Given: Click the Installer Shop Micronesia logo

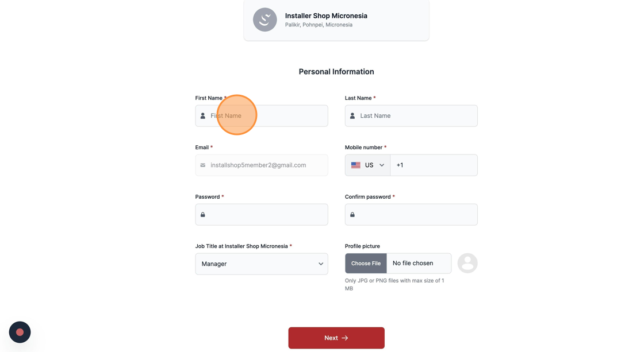Looking at the screenshot, I should tap(265, 20).
